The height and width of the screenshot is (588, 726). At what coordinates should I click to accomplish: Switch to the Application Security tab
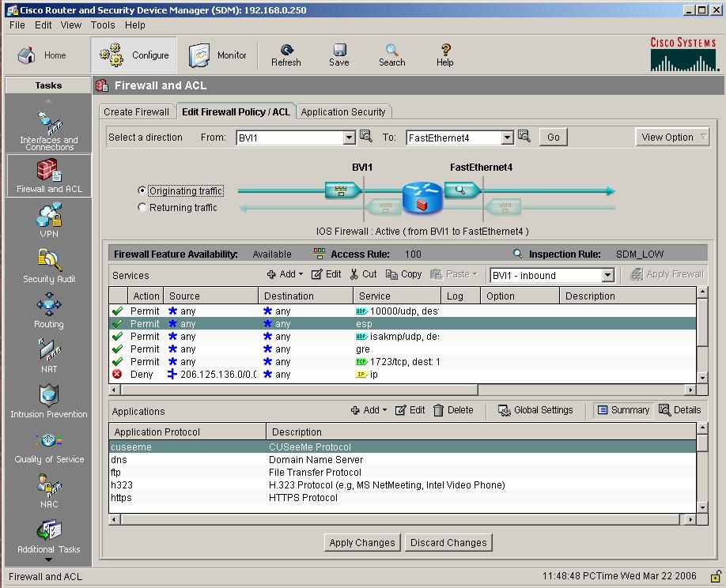point(343,112)
